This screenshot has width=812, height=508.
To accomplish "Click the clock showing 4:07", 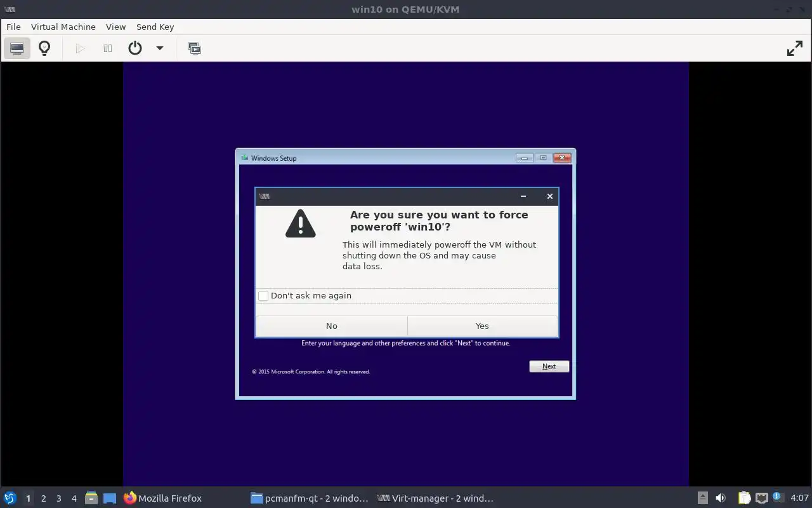I will pyautogui.click(x=799, y=498).
